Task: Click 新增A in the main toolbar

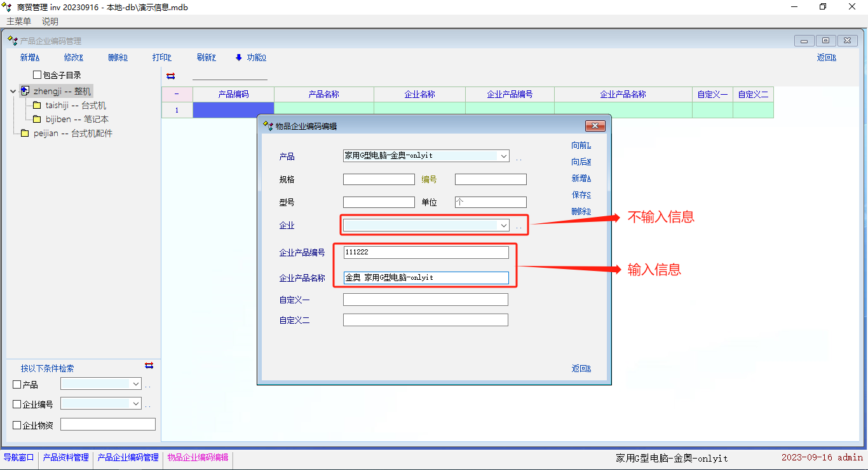Action: tap(30, 57)
